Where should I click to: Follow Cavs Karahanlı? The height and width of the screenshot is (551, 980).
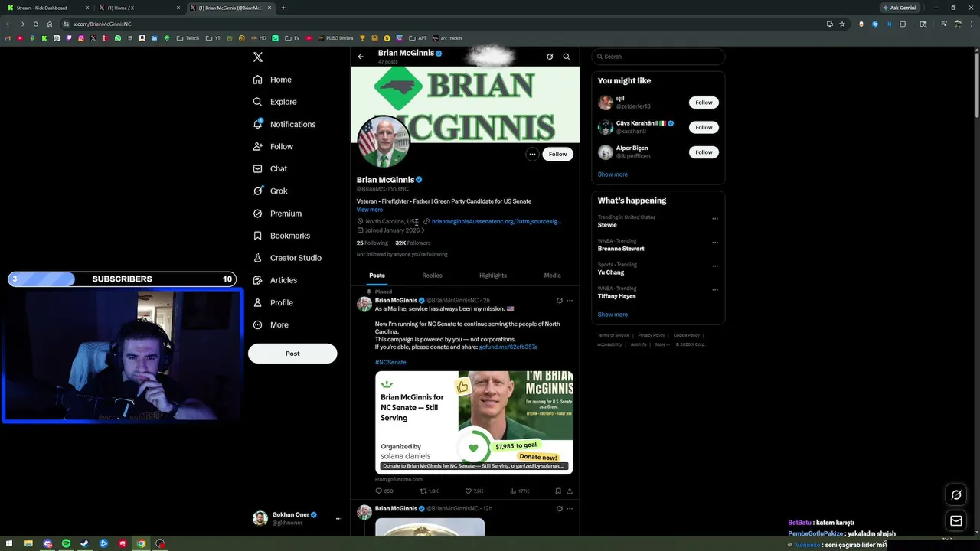point(704,127)
